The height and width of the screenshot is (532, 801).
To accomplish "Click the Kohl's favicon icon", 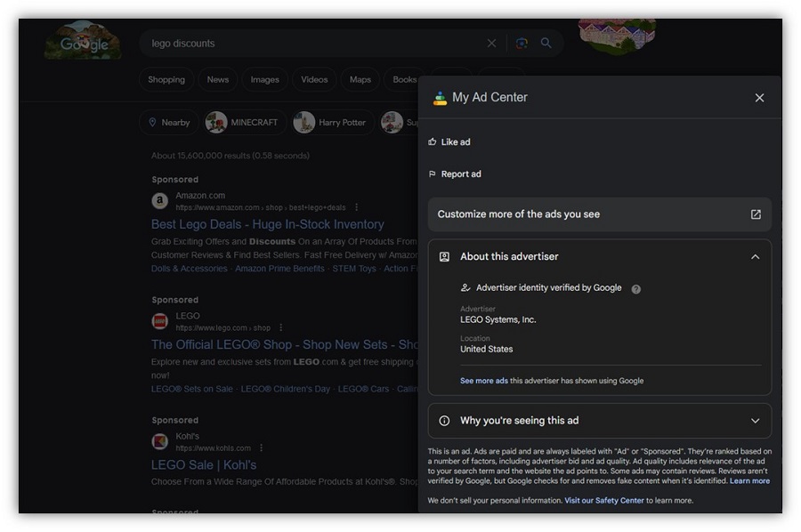I will 160,441.
